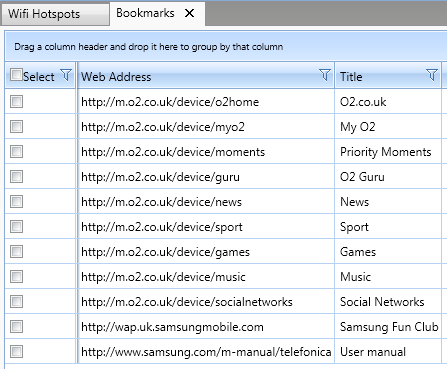This screenshot has width=447, height=369.
Task: Tick the checkbox next to the Games bookmark
Action: click(16, 251)
